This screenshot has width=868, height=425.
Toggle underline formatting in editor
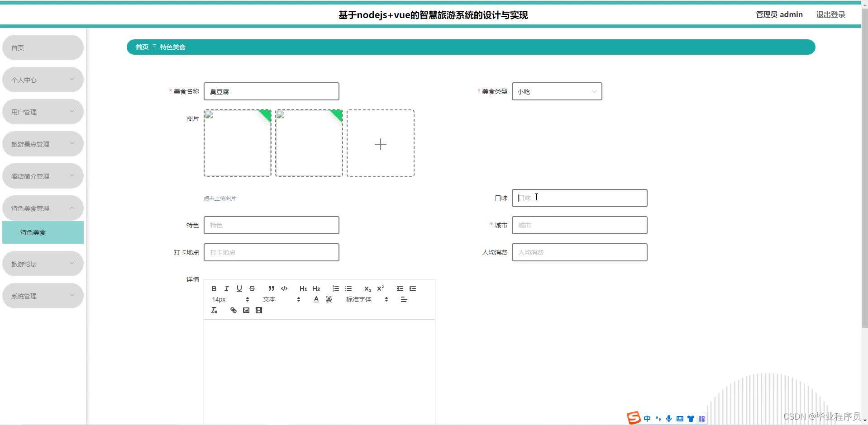(239, 288)
